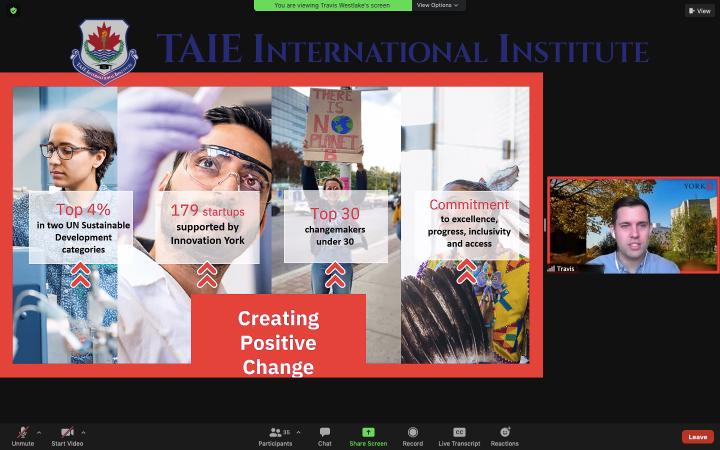Open the Reactions menu

coord(504,435)
